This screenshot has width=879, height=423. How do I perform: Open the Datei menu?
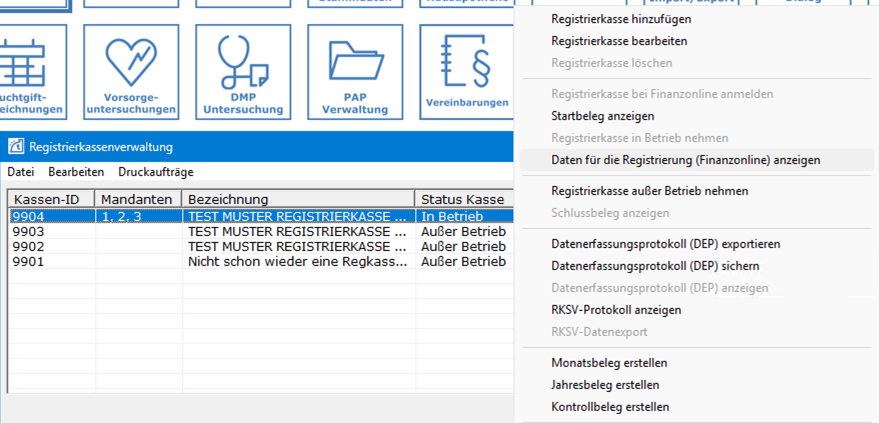21,172
